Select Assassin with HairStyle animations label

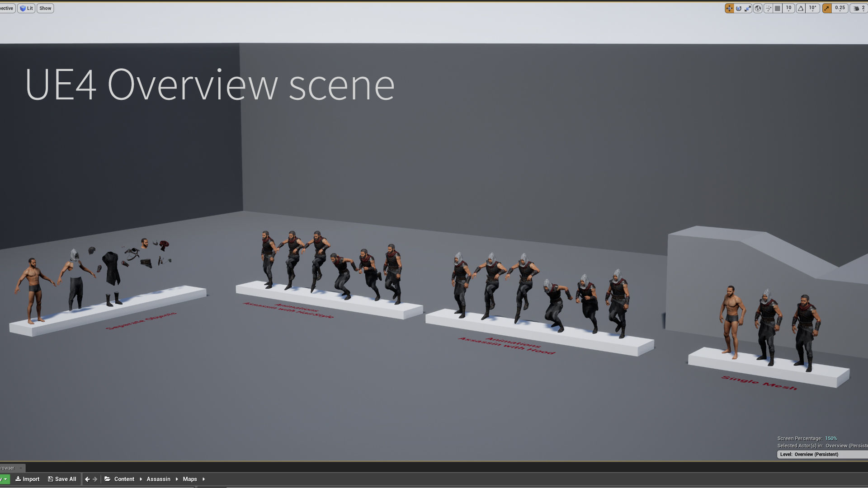pos(289,310)
